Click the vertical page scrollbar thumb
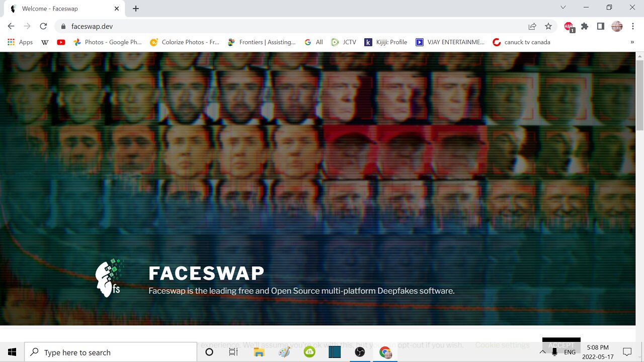This screenshot has width=644, height=362. coord(640,96)
